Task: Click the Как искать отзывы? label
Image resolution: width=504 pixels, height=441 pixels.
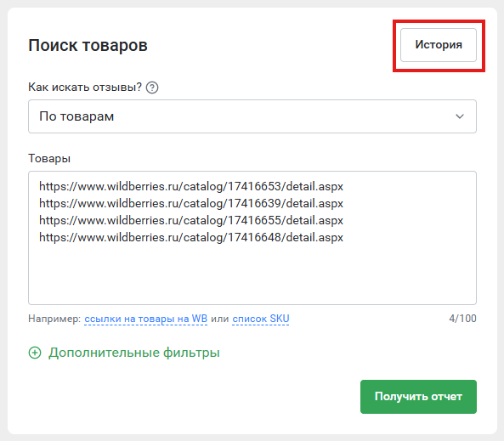Action: 85,88
